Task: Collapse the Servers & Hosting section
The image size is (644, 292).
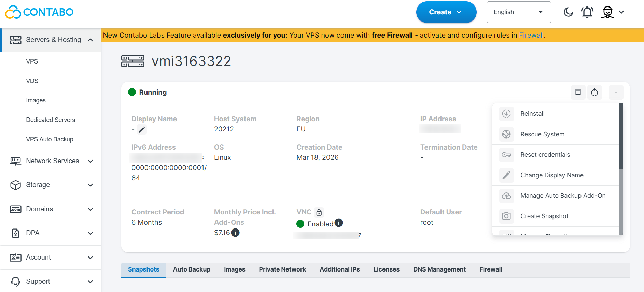Action: [x=90, y=40]
